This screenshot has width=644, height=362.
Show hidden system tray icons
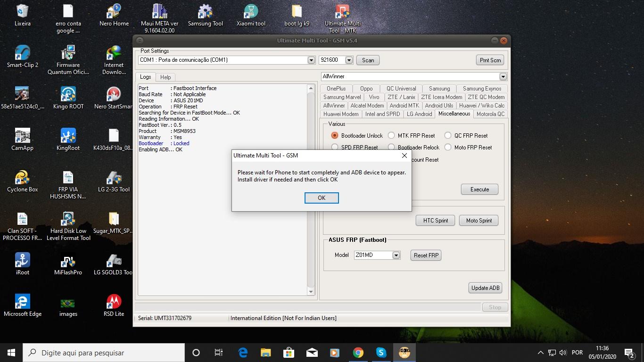[540, 353]
